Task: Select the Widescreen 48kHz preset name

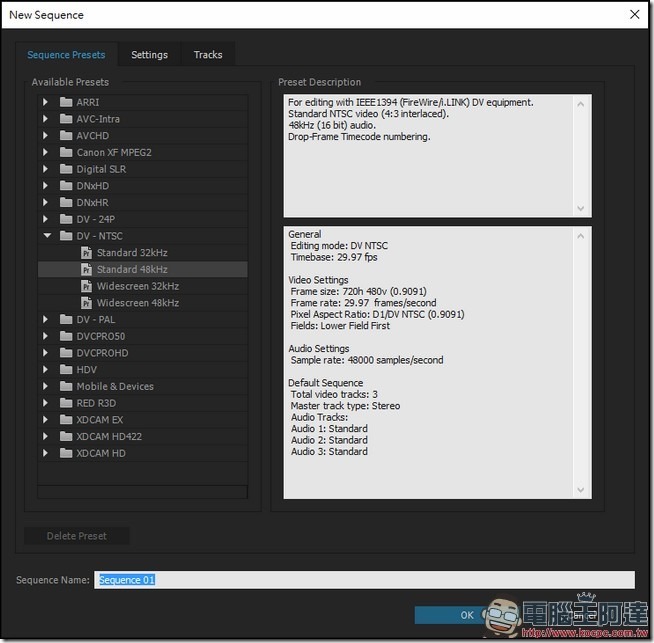Action: [138, 303]
